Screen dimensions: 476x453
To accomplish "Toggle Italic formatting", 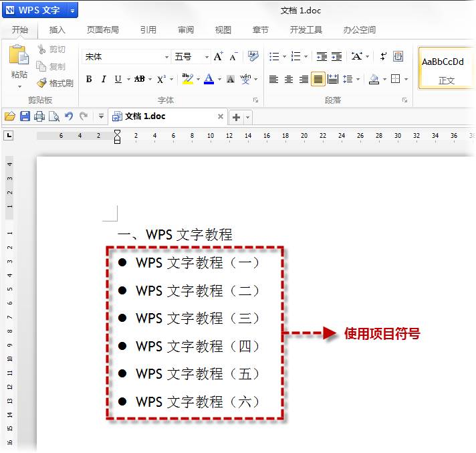I will (x=104, y=80).
